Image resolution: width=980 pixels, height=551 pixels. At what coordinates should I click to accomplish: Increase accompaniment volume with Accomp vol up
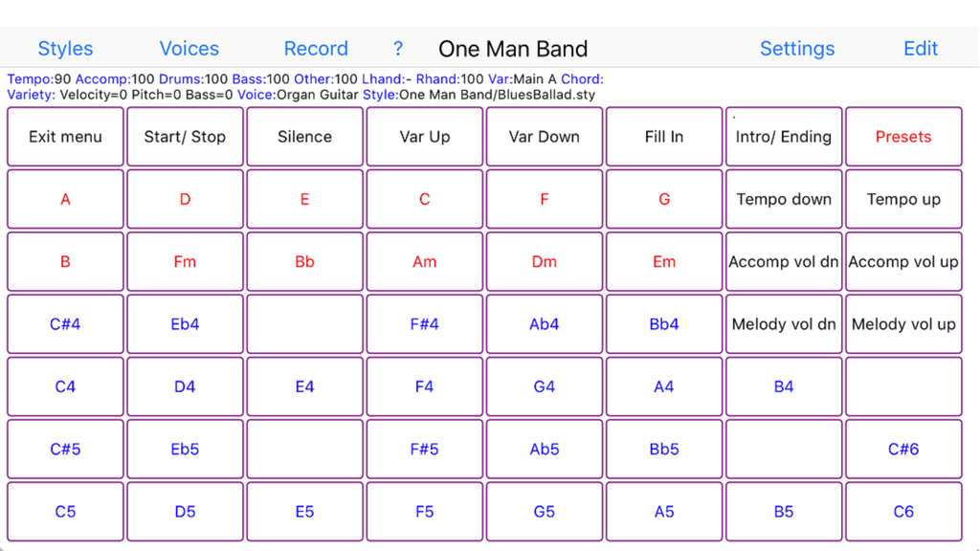click(902, 261)
